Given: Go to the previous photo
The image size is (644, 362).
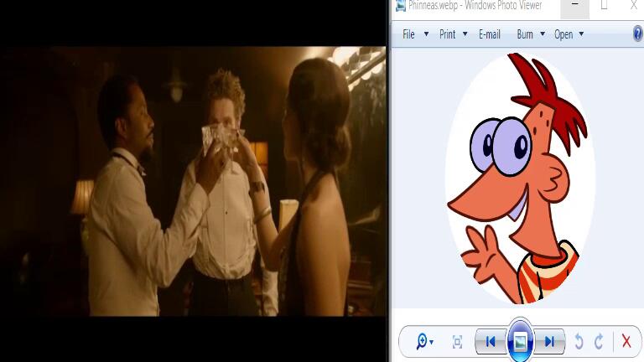Looking at the screenshot, I should [x=491, y=341].
